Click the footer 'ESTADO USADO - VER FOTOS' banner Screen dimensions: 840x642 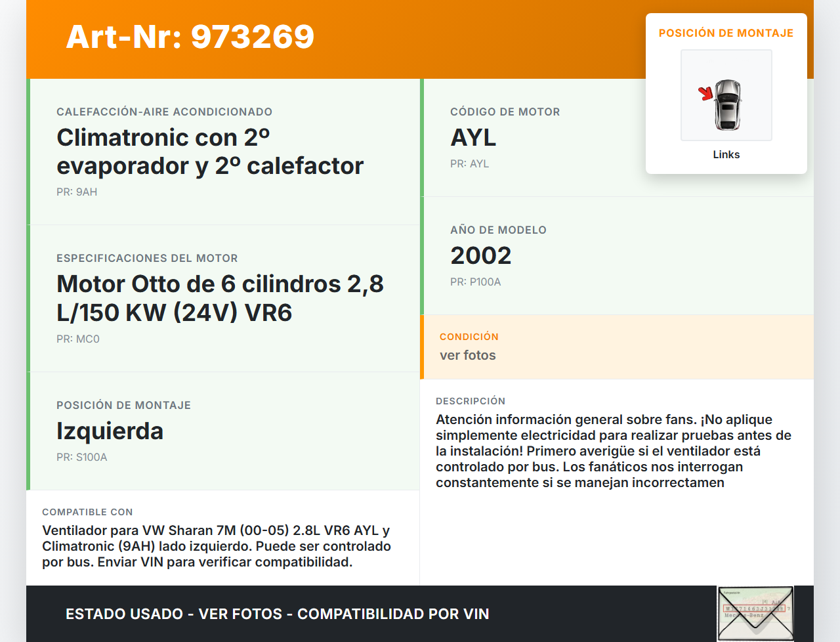277,614
